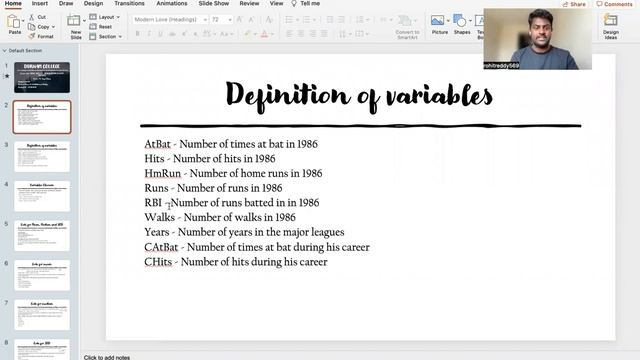Viewport: 640px width, 360px height.
Task: Switch to the Draw tab
Action: 66,3
